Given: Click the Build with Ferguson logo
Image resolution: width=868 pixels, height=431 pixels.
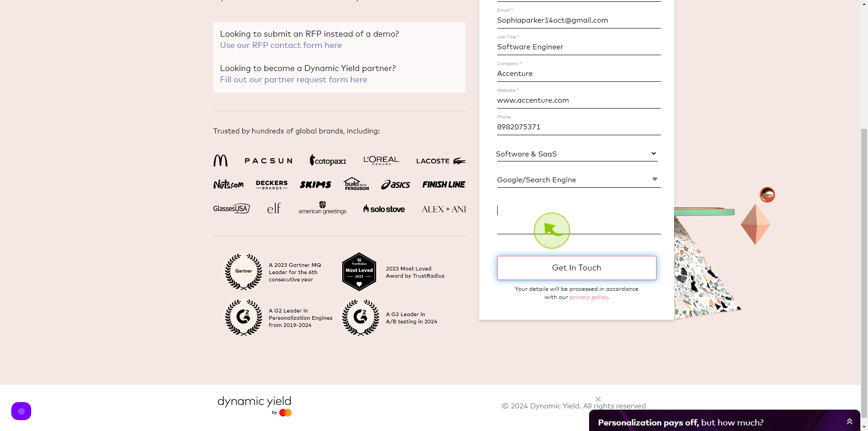Looking at the screenshot, I should click(356, 184).
